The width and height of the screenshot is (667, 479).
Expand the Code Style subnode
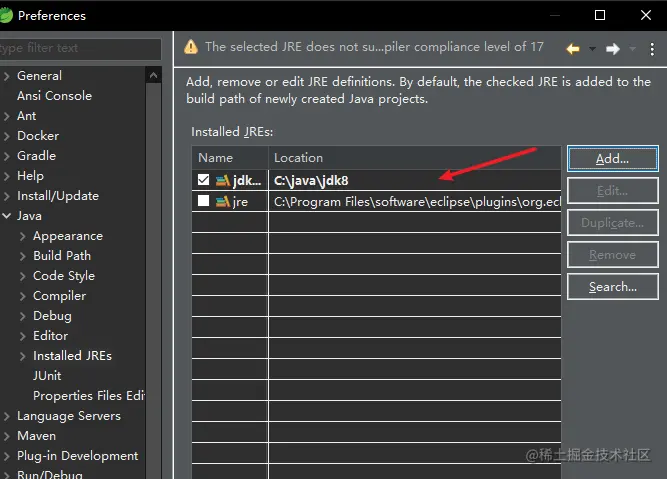23,276
